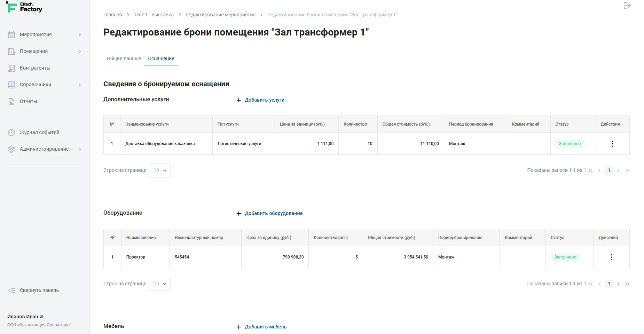Click the Добавить мебель link
644x334 pixels.
coord(266,327)
